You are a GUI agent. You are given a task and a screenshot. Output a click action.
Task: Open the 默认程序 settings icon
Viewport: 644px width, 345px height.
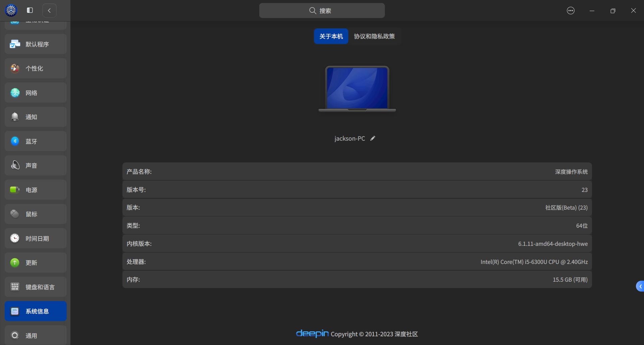pos(35,44)
